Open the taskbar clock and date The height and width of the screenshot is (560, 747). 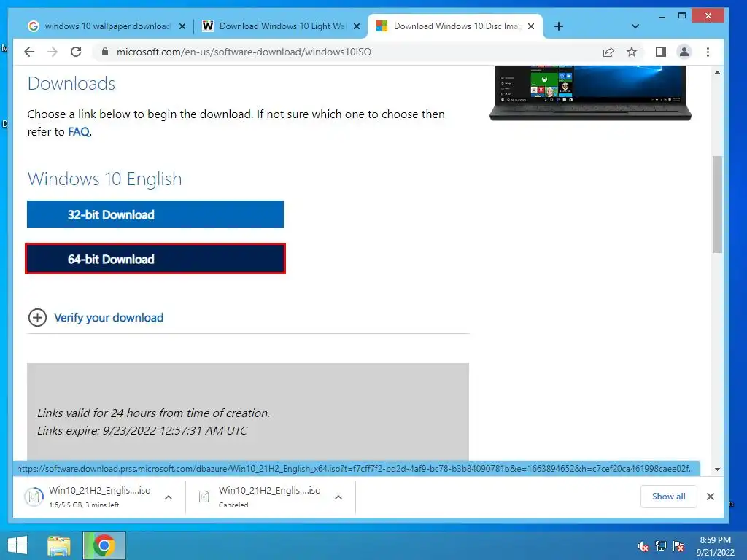click(715, 546)
